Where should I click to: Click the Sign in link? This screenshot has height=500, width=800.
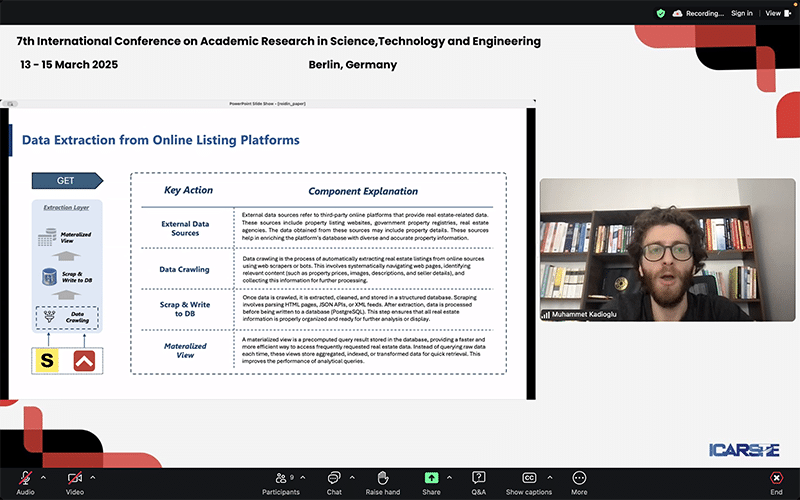point(742,13)
